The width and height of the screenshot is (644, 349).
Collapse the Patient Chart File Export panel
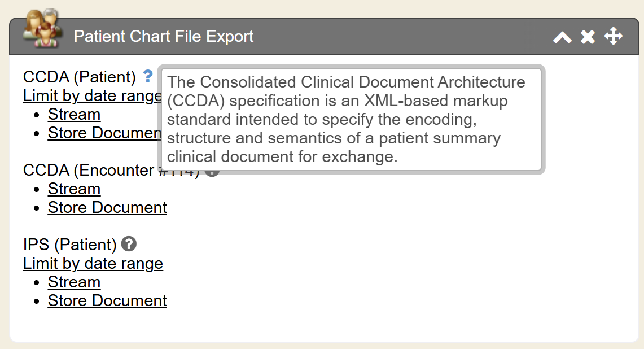point(562,37)
